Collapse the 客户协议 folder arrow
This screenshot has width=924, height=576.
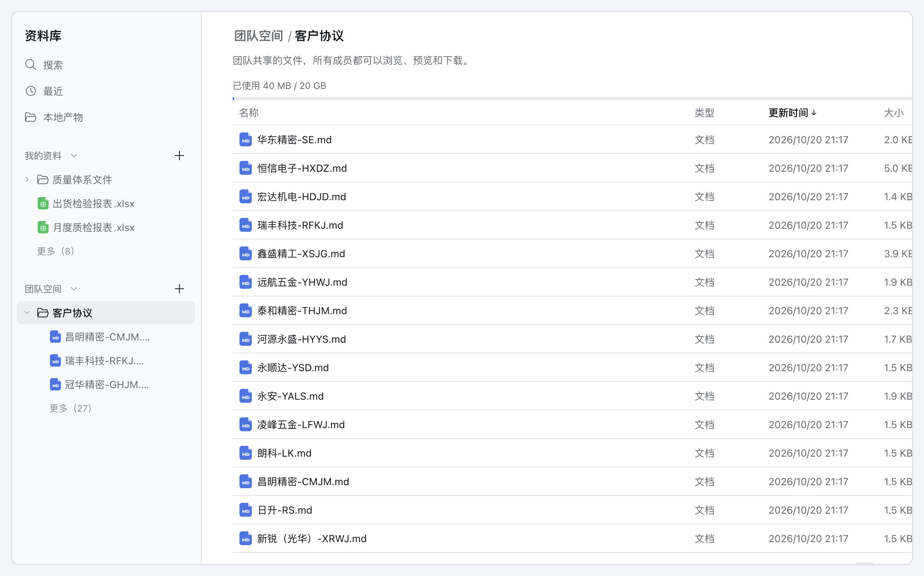click(27, 313)
